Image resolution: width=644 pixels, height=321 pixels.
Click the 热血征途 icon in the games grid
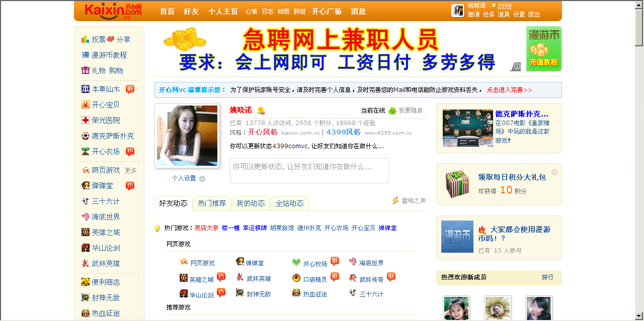tap(296, 293)
